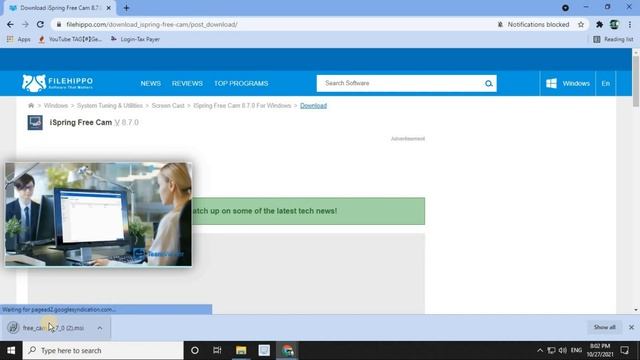Viewport: 640px width, 360px height.
Task: Click the video ad thumbnail
Action: (98, 214)
